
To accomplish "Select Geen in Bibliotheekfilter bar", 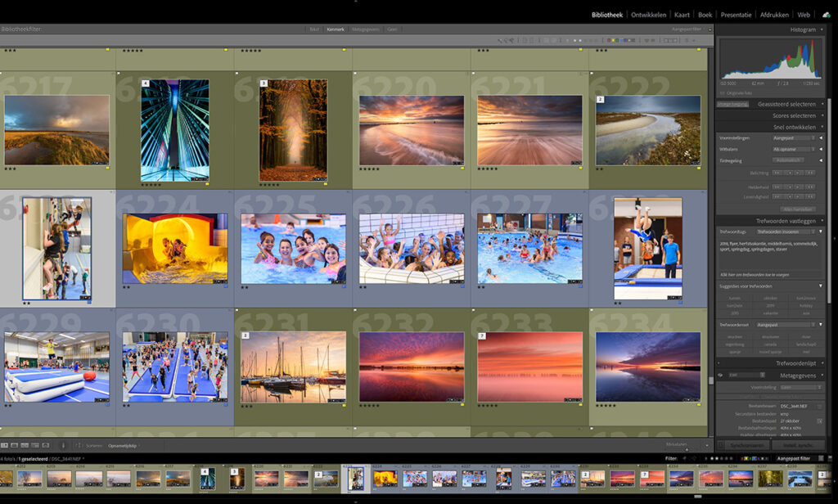I will [392, 29].
